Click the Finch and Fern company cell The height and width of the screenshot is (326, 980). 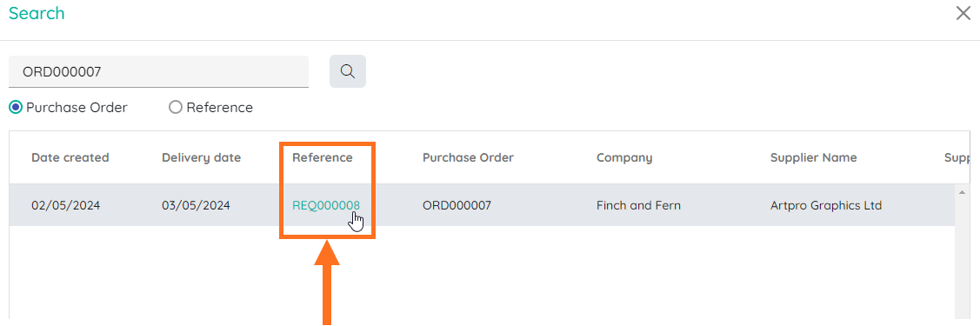point(638,205)
